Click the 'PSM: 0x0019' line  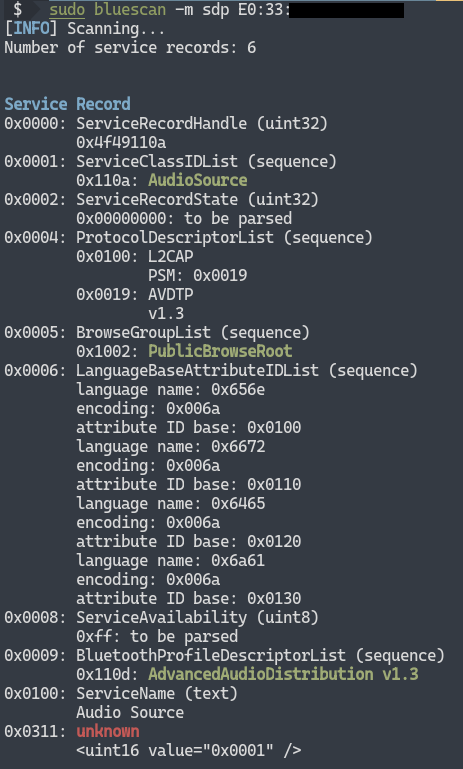pos(198,275)
